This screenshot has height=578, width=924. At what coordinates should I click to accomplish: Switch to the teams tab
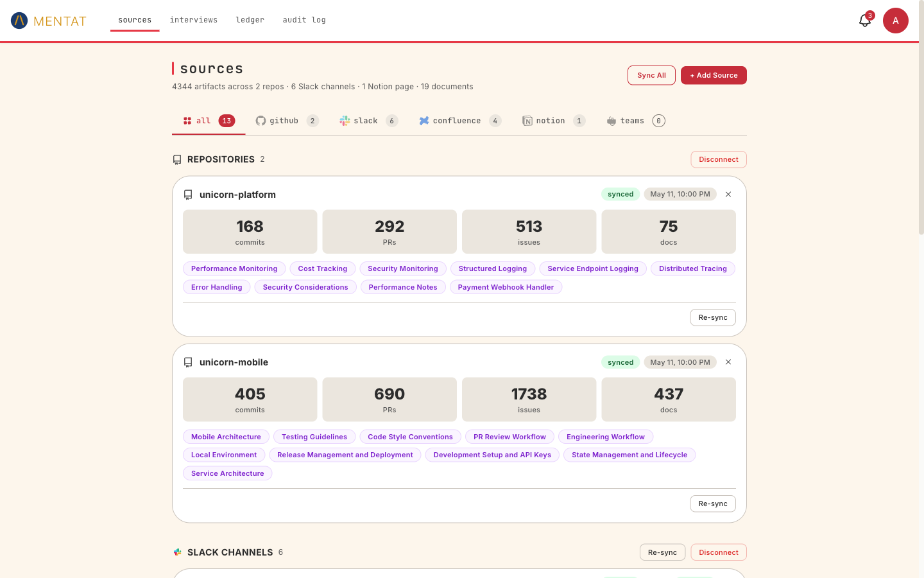click(636, 121)
